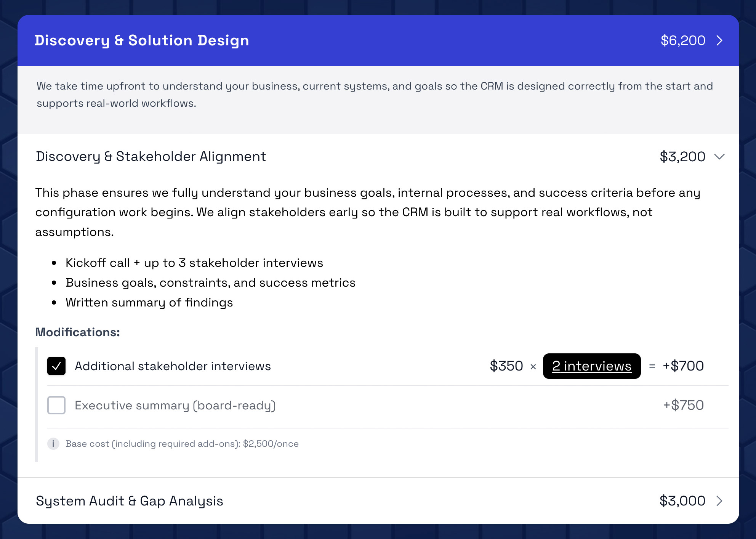Open the "2 interviews" quantity selector
Viewport: 756px width, 539px height.
point(591,366)
